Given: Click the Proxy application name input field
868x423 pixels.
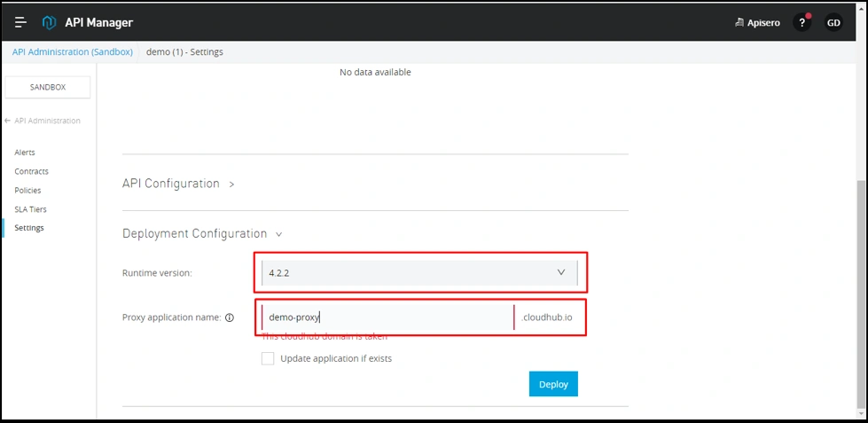Looking at the screenshot, I should 386,317.
